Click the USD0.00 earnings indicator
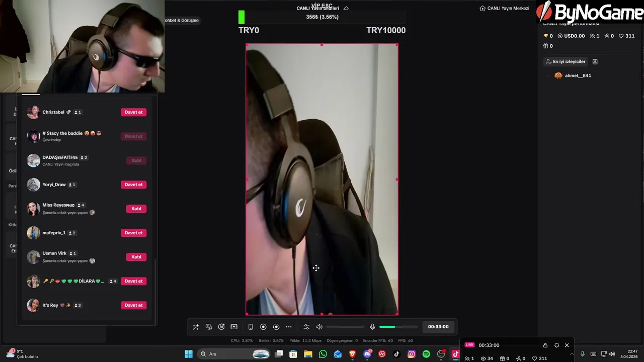644x362 pixels. pyautogui.click(x=571, y=36)
